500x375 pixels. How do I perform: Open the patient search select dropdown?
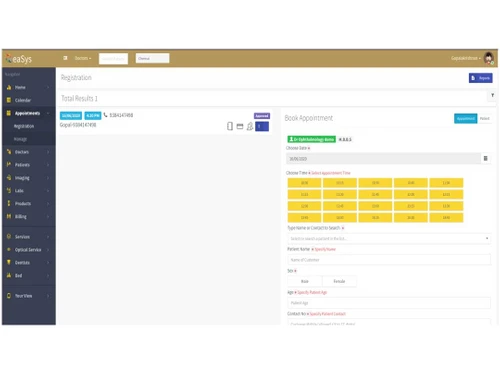(x=389, y=239)
